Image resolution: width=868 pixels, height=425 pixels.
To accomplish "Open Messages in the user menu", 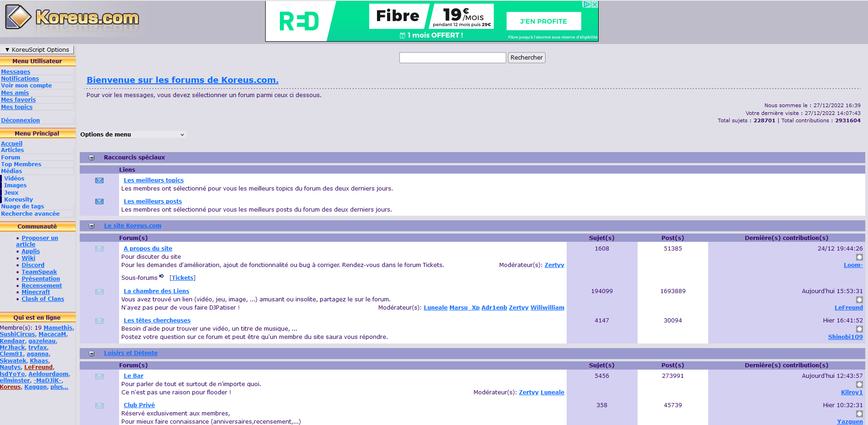I will click(x=16, y=72).
